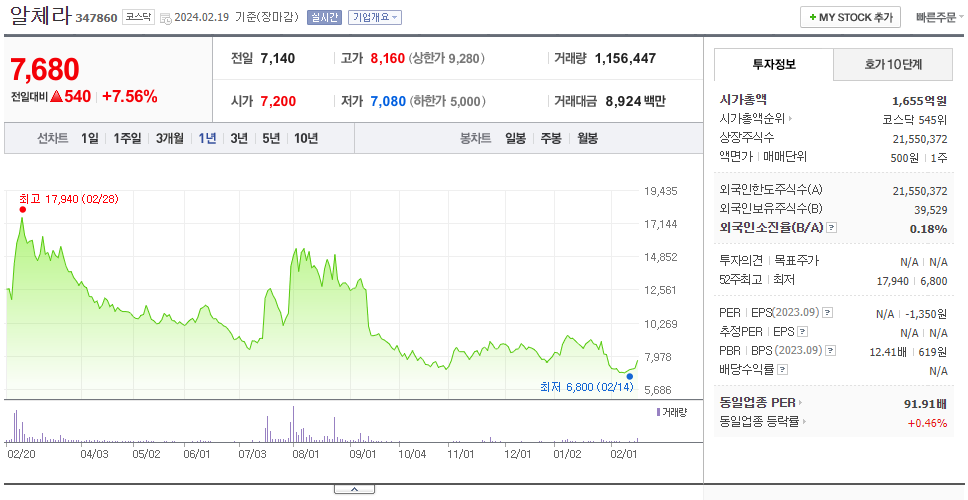The image size is (968, 500).
Task: Switch to the 투자정보 tab
Action: [774, 65]
